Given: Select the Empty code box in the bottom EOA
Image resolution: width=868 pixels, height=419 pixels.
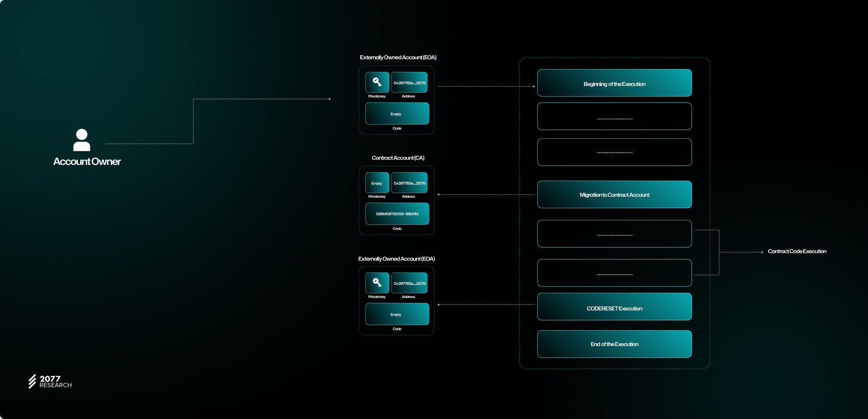Looking at the screenshot, I should pos(397,314).
